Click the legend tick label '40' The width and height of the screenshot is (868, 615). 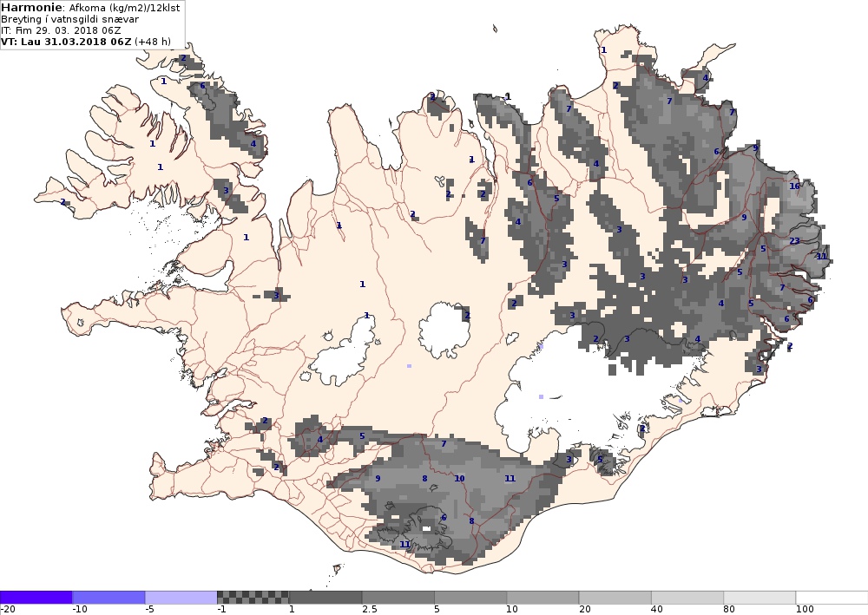657,610
